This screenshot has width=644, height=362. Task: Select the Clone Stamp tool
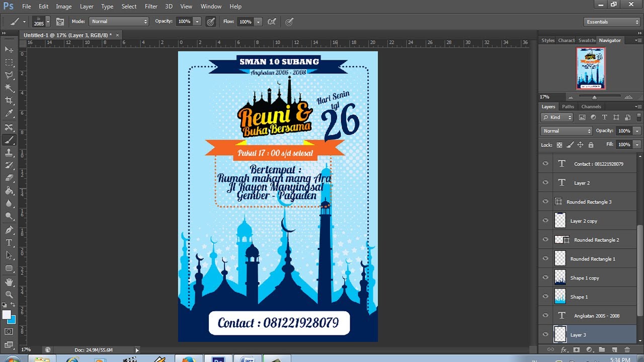9,153
